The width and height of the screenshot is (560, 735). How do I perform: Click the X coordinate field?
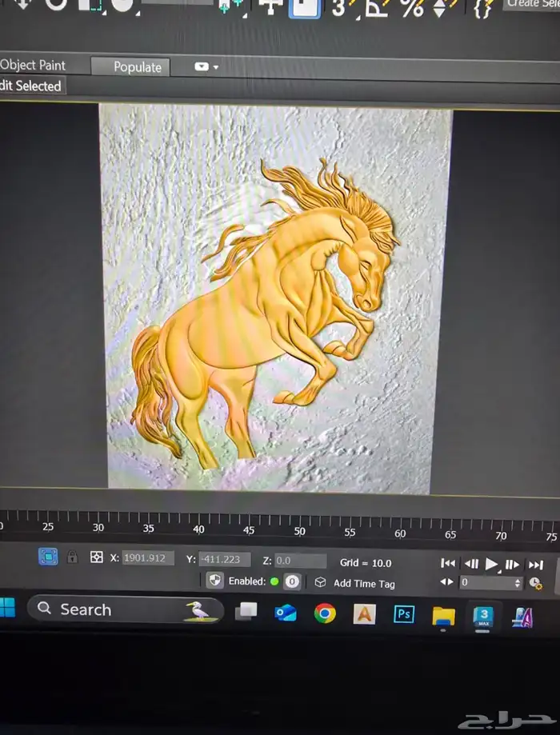pyautogui.click(x=148, y=558)
